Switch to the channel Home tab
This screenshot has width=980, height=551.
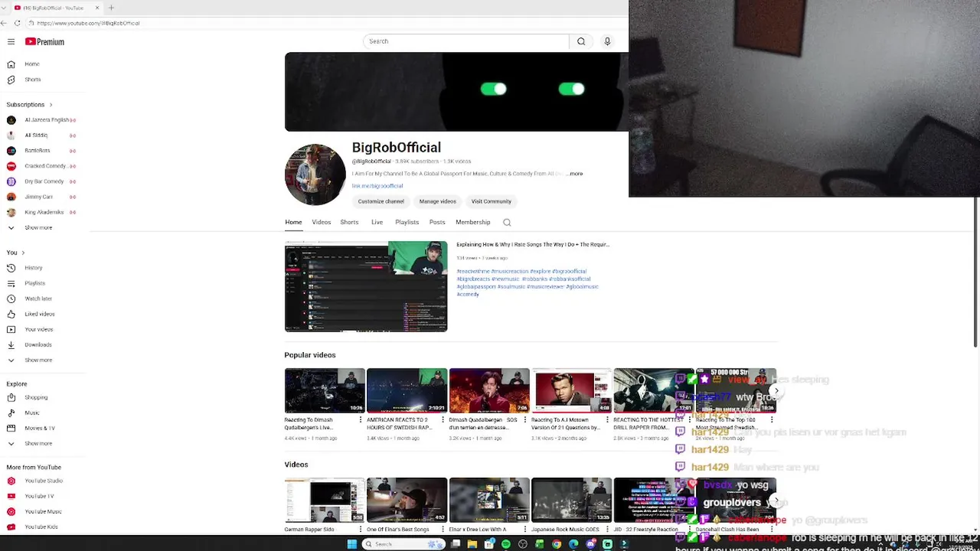293,222
